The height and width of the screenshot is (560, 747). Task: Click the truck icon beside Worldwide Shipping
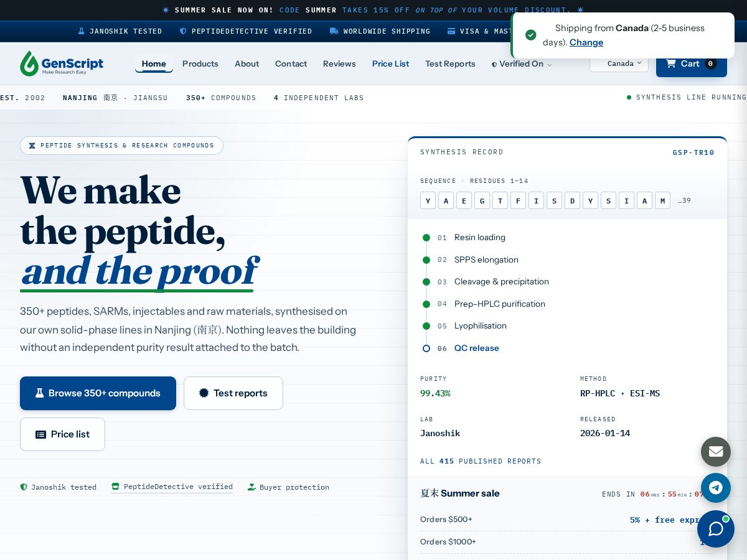[334, 31]
